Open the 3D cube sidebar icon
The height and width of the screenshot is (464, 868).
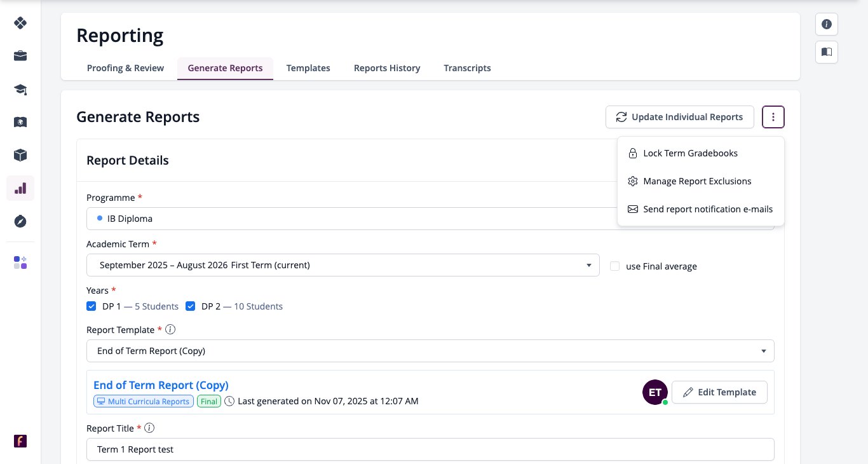point(20,155)
